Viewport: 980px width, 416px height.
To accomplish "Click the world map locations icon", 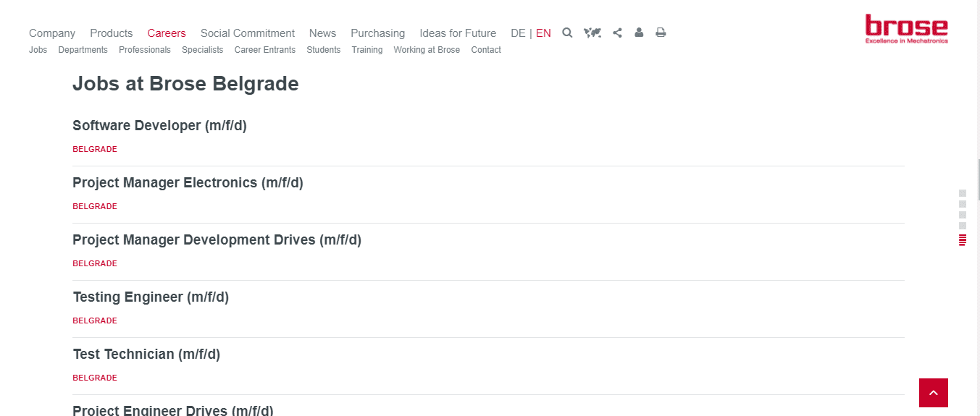I will coord(592,33).
